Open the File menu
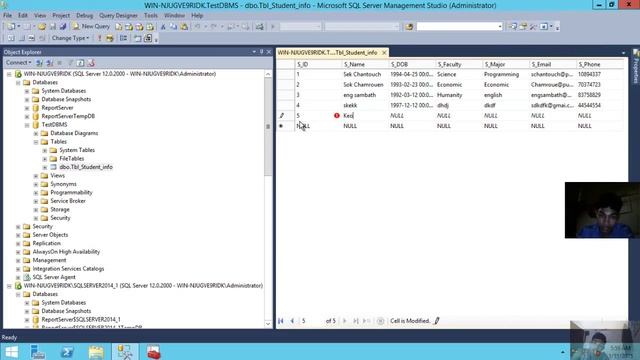This screenshot has height=360, width=640. coord(7,16)
